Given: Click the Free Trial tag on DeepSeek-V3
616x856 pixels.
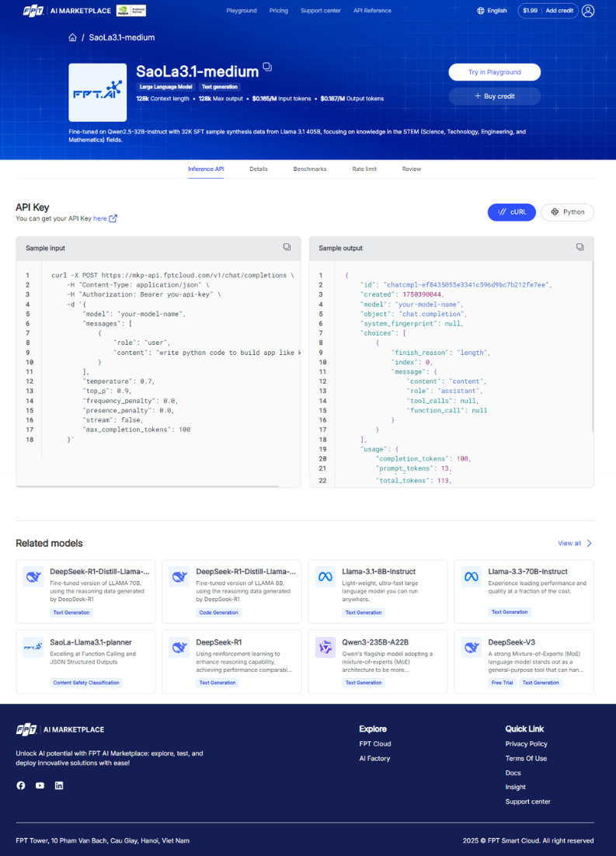Looking at the screenshot, I should (x=502, y=683).
